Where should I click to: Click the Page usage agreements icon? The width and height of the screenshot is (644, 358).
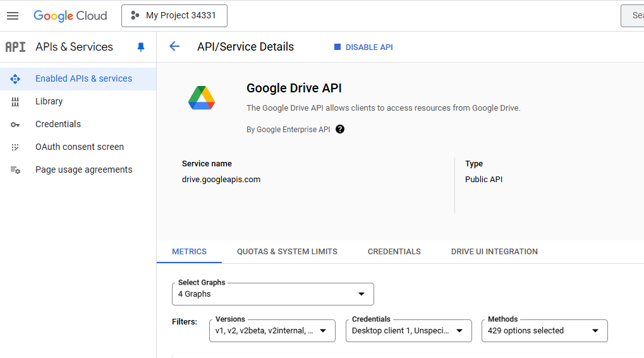coord(15,170)
